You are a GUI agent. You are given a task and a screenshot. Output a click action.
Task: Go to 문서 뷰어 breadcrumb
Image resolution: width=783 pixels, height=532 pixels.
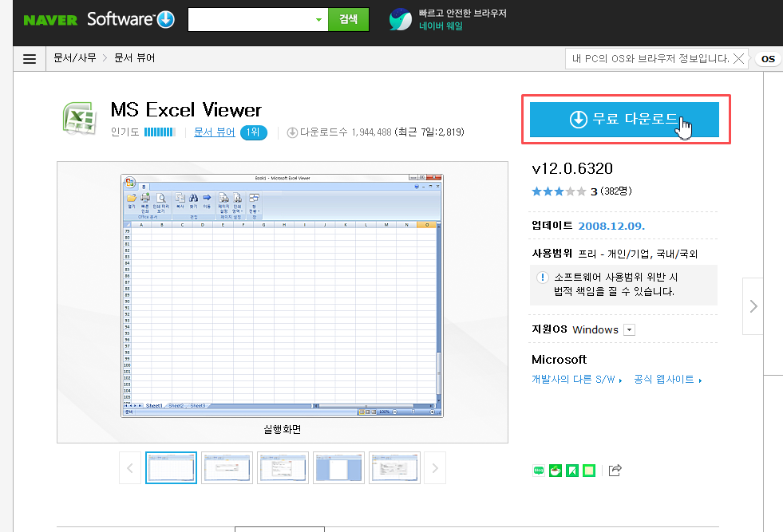point(135,58)
